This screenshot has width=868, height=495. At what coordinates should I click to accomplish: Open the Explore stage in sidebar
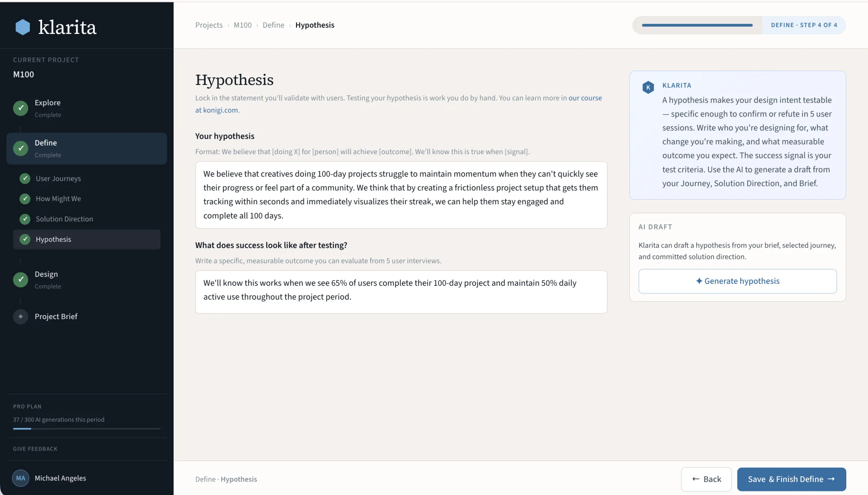tap(87, 108)
